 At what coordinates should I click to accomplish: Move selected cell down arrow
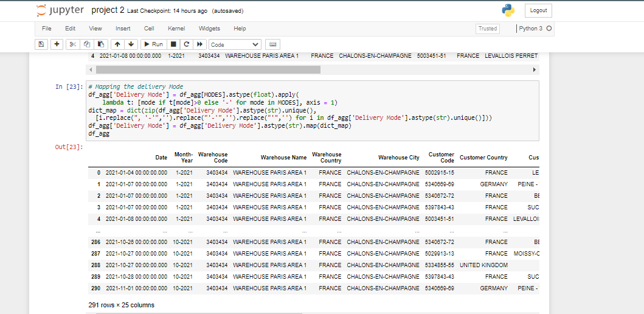click(x=131, y=44)
